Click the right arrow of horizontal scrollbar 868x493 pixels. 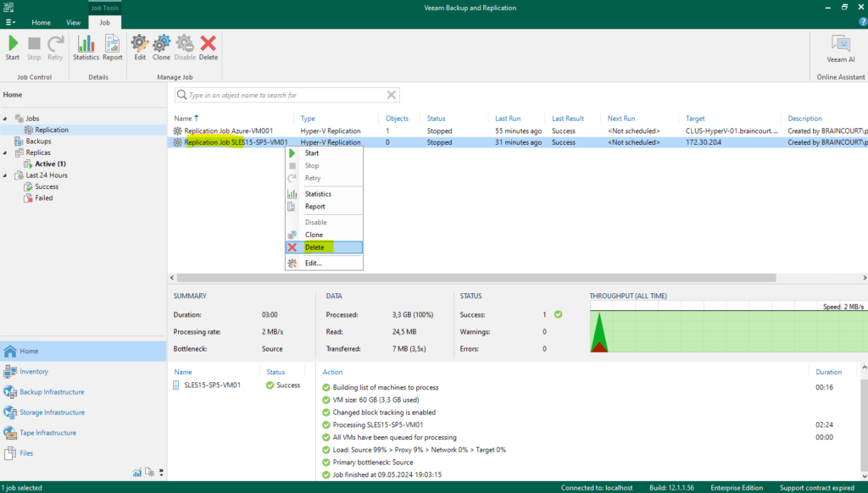click(x=864, y=278)
